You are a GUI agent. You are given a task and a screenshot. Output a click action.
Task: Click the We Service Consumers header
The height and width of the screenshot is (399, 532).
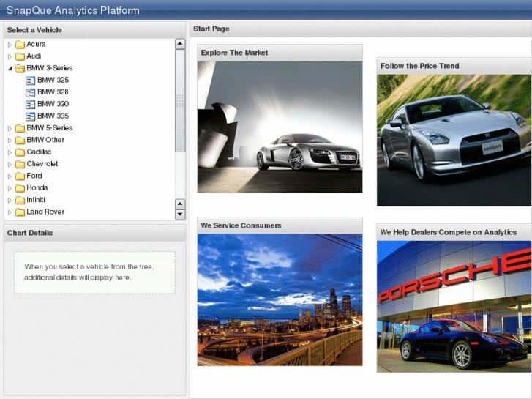(x=280, y=225)
